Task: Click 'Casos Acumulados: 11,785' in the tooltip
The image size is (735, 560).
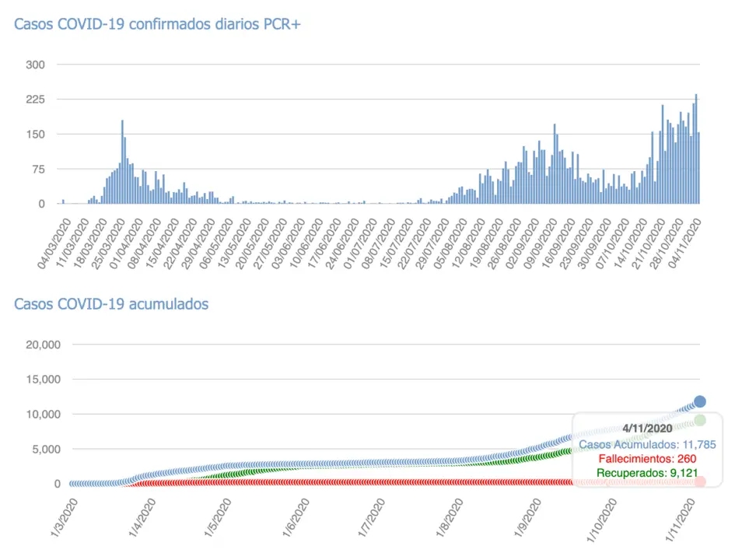Action: click(x=645, y=445)
